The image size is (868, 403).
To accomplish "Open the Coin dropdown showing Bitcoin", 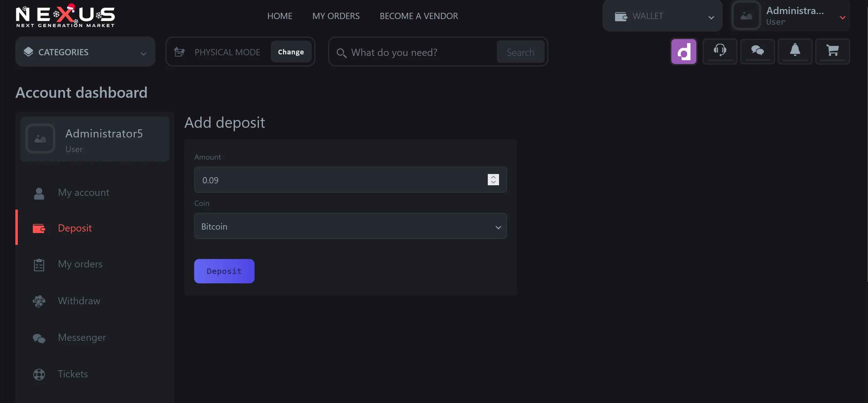I will [350, 226].
